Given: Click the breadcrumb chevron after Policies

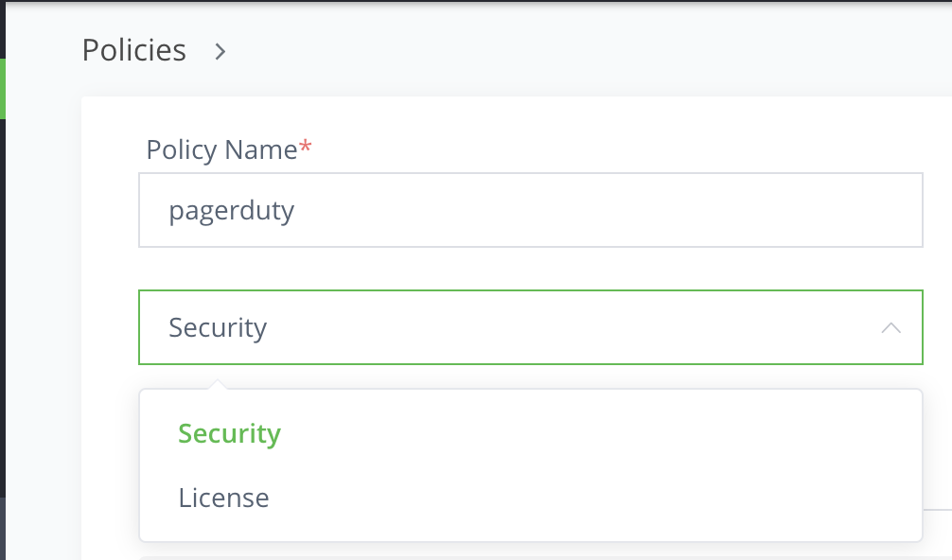Looking at the screenshot, I should click(220, 52).
